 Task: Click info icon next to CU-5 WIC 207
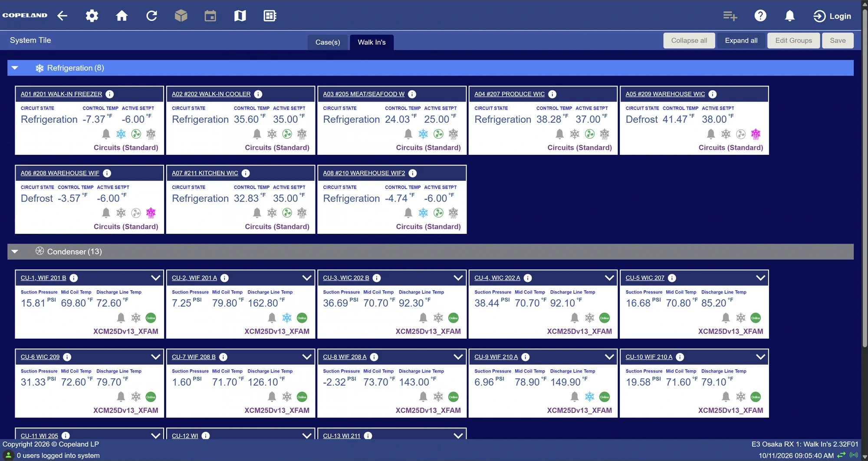[672, 278]
